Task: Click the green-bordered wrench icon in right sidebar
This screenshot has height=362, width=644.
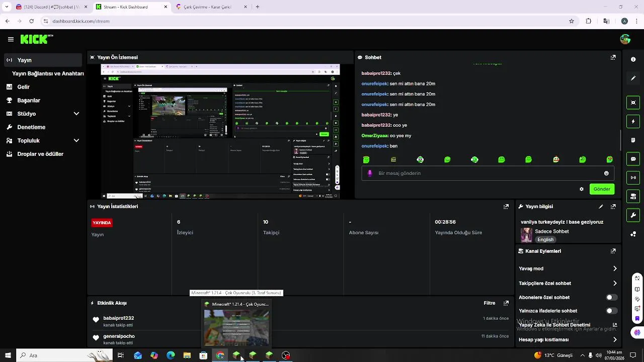Action: [633, 215]
